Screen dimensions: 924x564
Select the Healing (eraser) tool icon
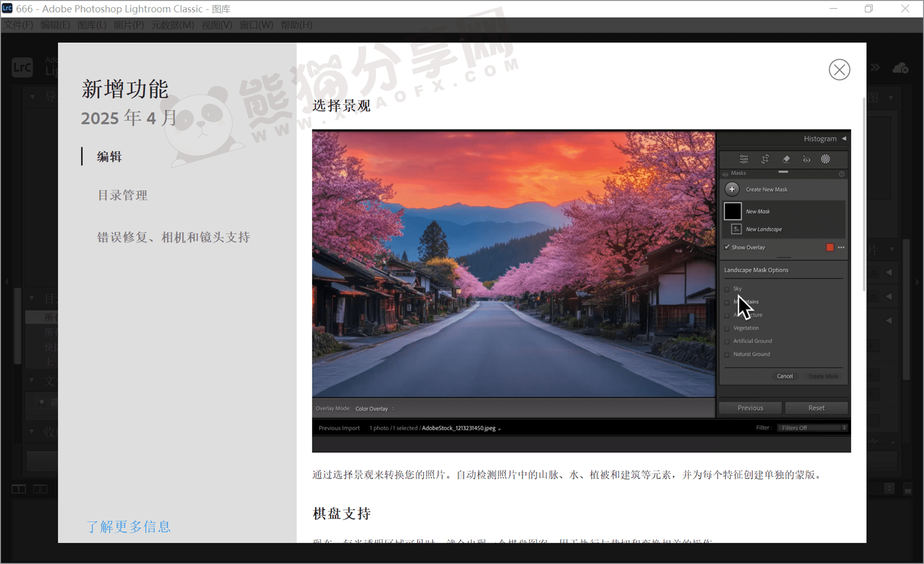tap(786, 159)
